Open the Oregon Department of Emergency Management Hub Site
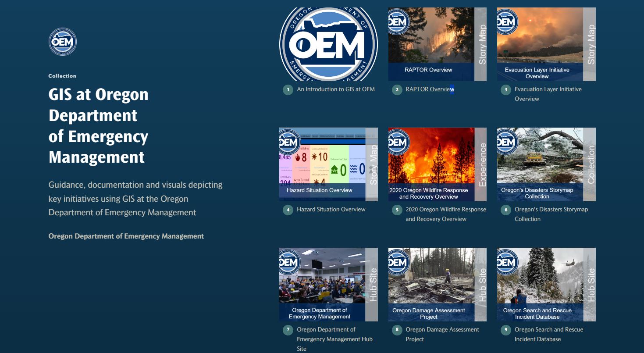The image size is (644, 353). coord(328,284)
